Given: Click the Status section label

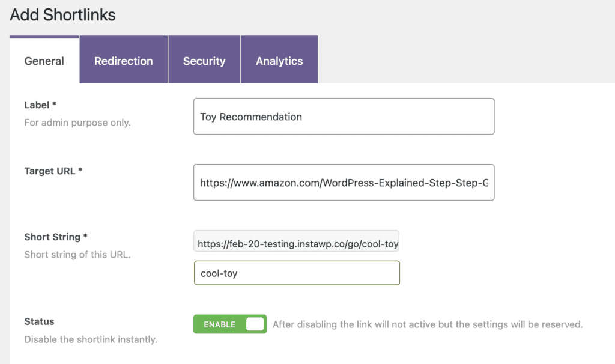Looking at the screenshot, I should [x=37, y=321].
